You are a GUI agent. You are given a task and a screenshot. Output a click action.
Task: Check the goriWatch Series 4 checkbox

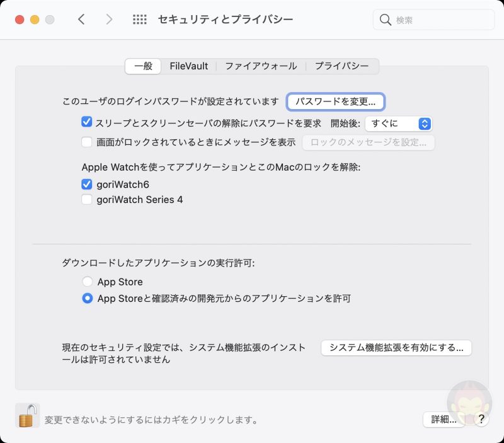point(86,200)
